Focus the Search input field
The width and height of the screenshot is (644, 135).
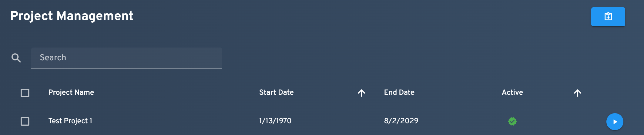click(x=127, y=58)
